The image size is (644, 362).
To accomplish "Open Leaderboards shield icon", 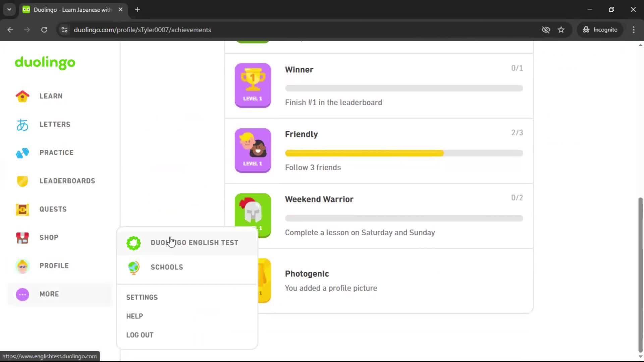I will [x=22, y=181].
